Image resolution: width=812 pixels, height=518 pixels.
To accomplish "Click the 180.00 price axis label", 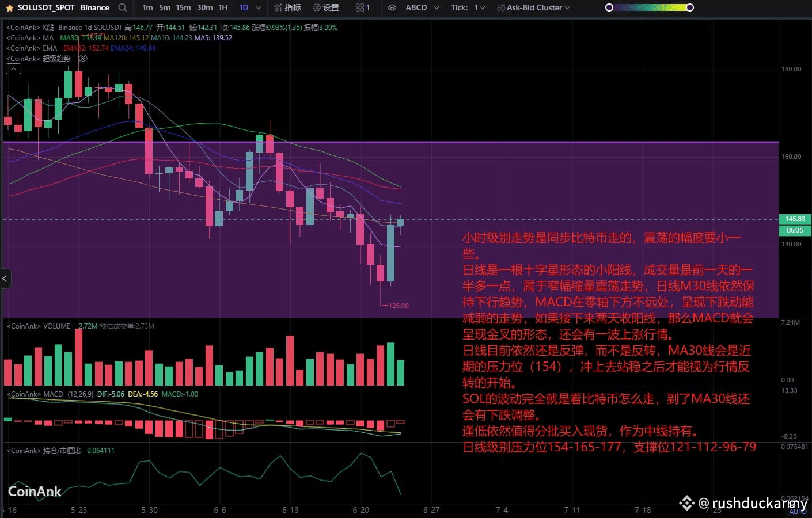I will 791,69.
